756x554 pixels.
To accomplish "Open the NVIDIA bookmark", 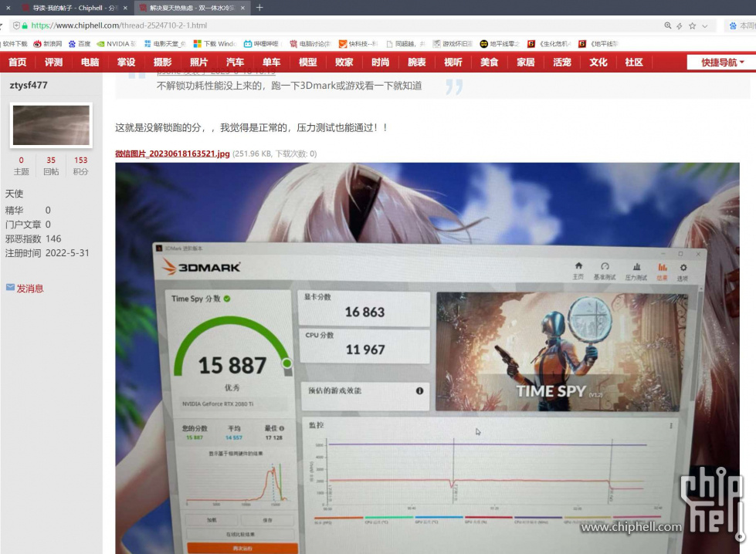I will tap(117, 44).
